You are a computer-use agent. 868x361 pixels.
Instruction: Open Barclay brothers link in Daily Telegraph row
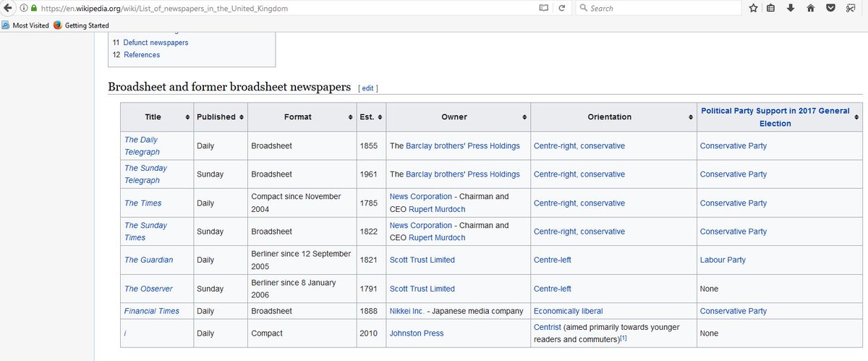click(435, 145)
